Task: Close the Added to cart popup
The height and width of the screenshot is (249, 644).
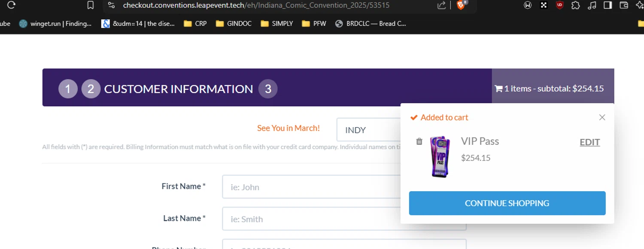Action: tap(602, 117)
